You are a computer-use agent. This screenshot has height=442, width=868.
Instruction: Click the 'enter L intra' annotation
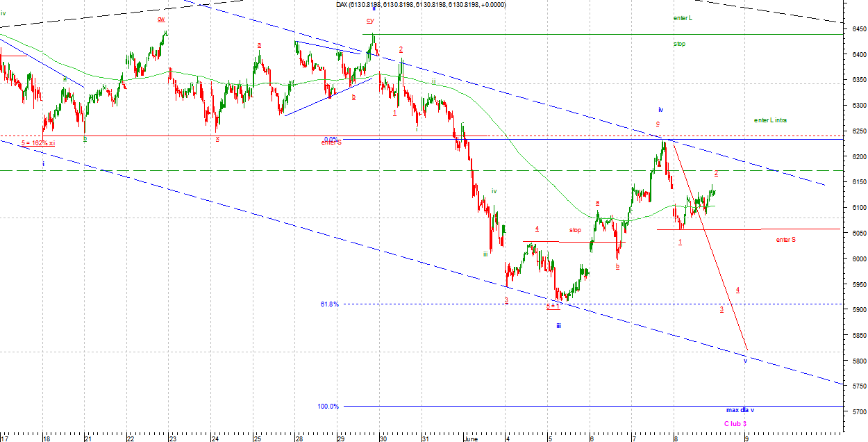770,120
